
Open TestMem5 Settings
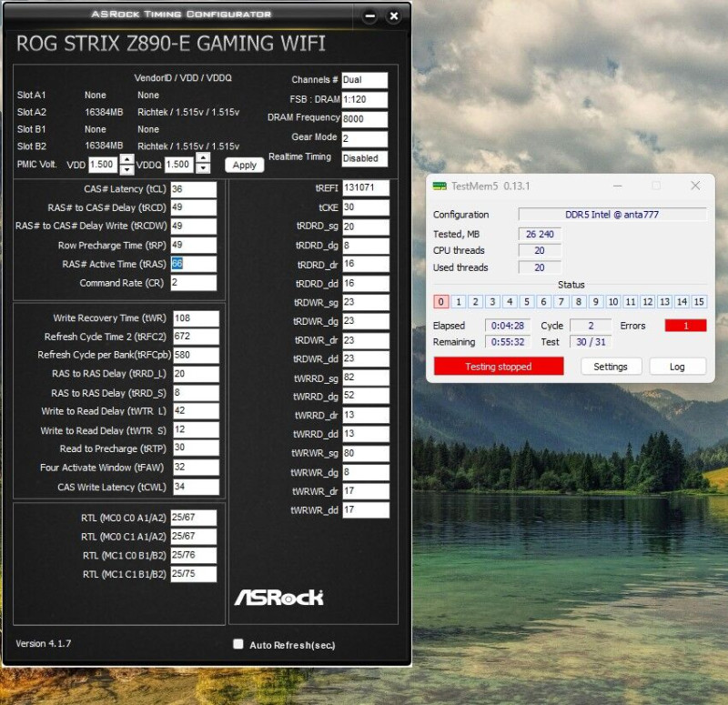(611, 367)
